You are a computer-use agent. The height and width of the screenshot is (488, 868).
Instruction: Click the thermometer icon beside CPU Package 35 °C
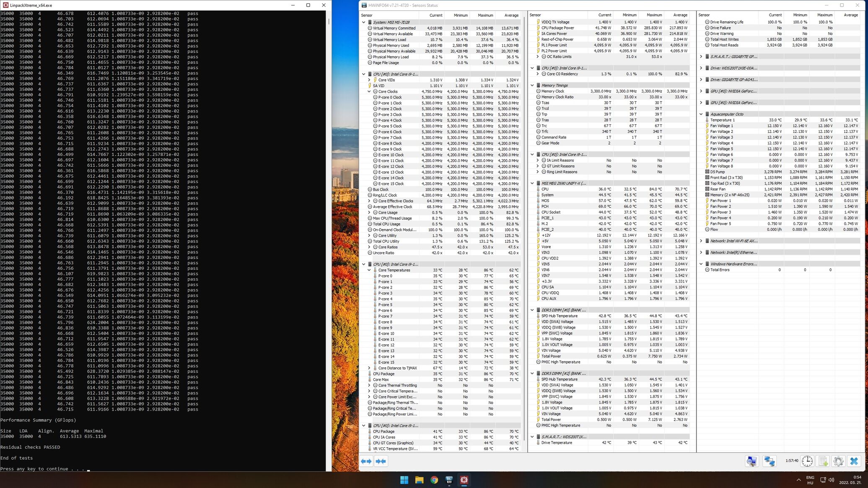point(370,374)
